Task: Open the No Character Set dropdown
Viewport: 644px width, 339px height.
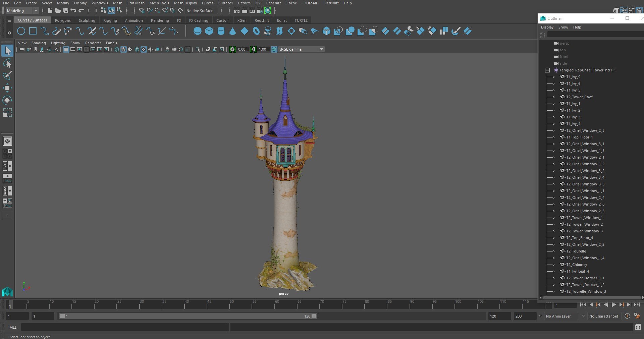Action: [x=605, y=316]
